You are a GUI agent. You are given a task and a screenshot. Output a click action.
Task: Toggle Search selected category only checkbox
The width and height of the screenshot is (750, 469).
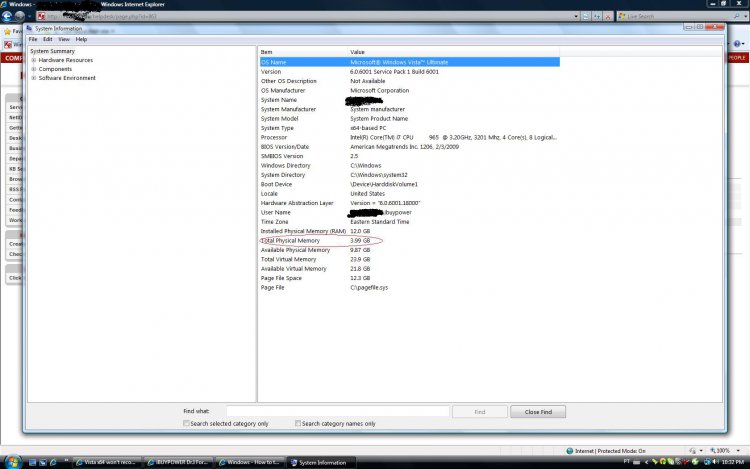pyautogui.click(x=186, y=423)
